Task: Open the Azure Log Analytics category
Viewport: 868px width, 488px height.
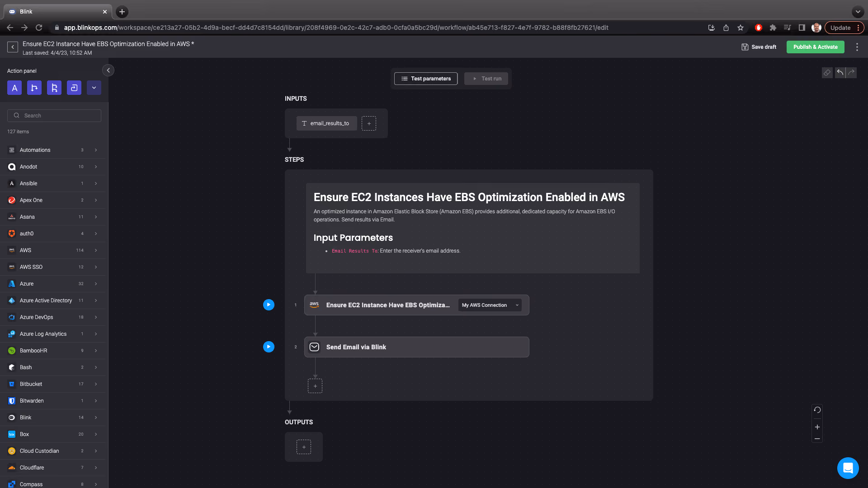Action: tap(52, 334)
